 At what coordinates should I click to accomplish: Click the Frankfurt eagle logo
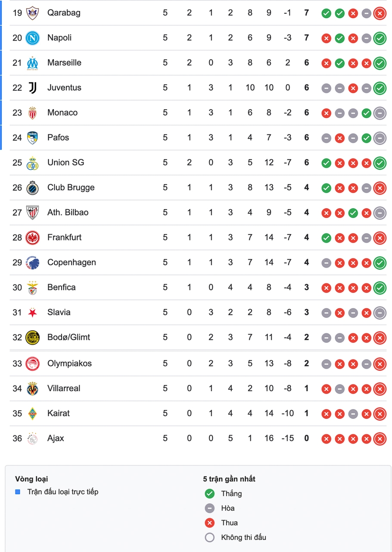tap(32, 238)
